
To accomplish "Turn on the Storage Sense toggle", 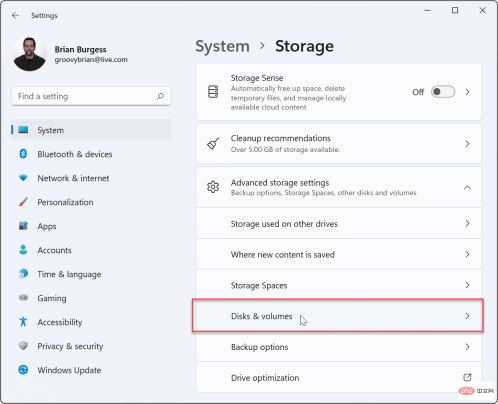I will [443, 92].
